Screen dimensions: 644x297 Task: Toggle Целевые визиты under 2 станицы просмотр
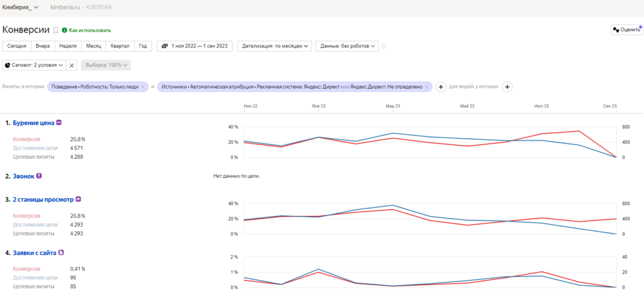tap(34, 234)
